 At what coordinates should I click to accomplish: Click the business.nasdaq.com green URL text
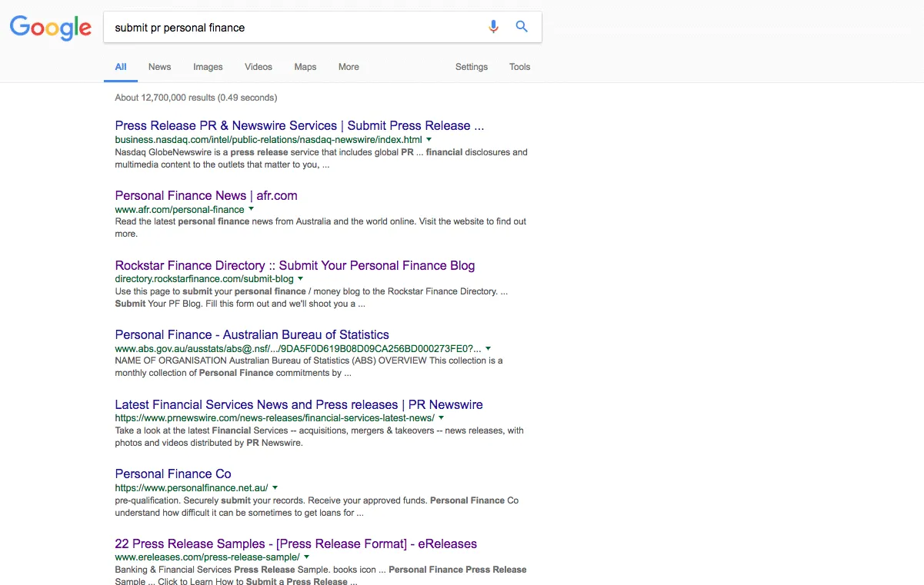269,140
